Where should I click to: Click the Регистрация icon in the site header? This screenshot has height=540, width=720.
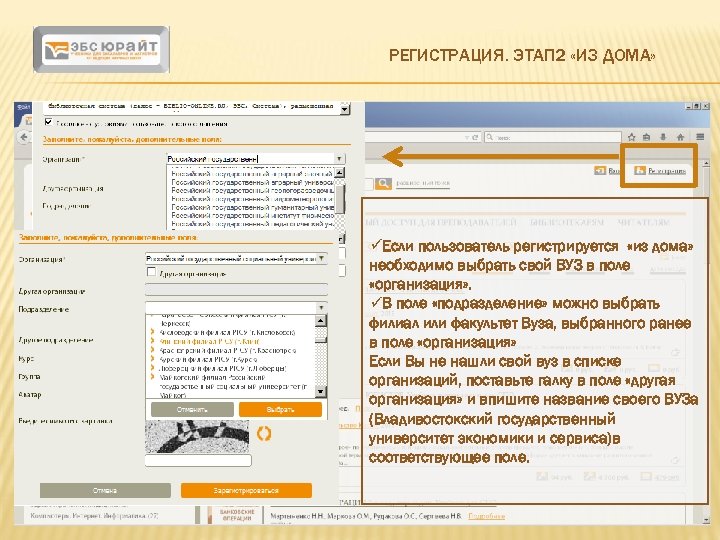(640, 170)
